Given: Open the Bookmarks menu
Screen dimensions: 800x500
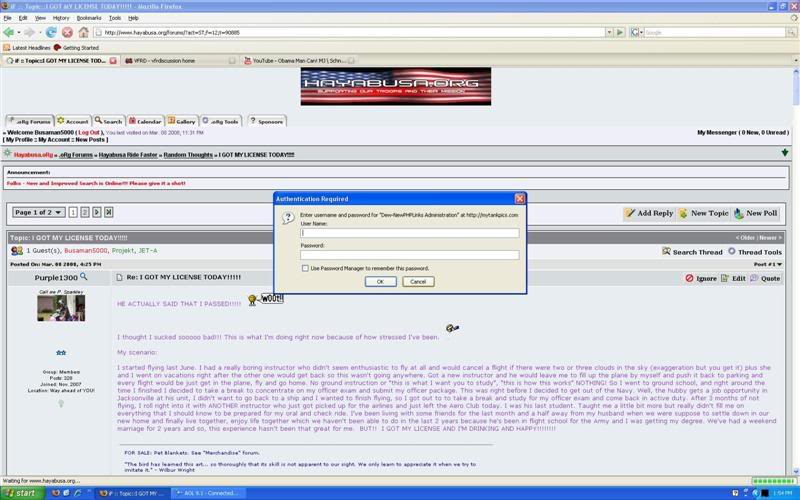Looking at the screenshot, I should tap(88, 17).
